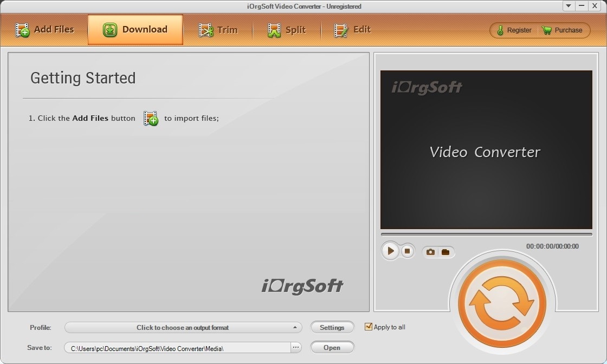Start conversion with big orange button
This screenshot has width=607, height=364.
(502, 304)
